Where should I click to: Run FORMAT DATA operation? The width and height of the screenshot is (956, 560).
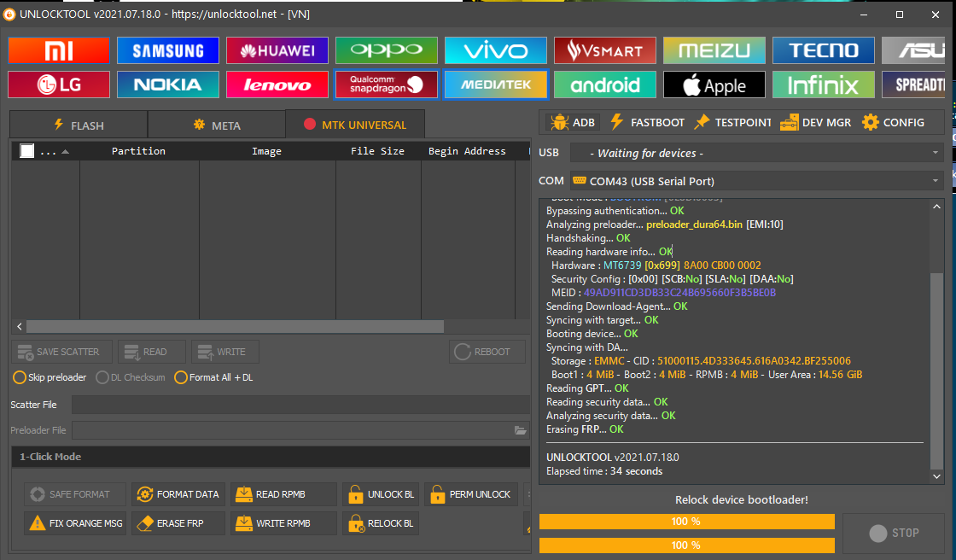click(178, 494)
